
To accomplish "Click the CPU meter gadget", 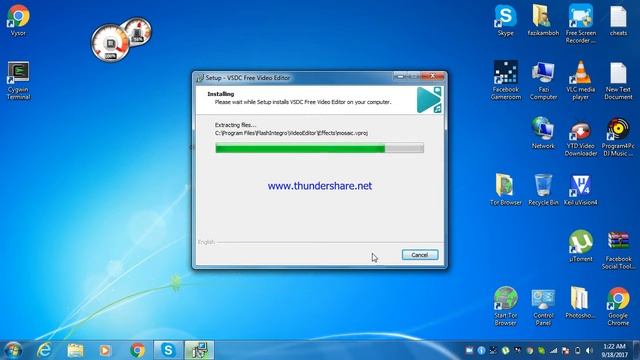I will tap(110, 42).
